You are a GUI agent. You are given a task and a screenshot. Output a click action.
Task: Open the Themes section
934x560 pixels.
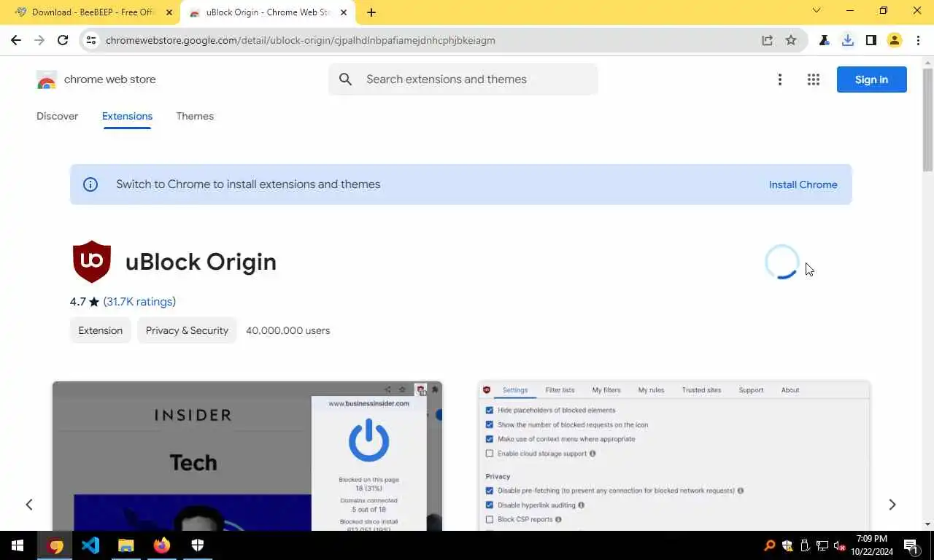(195, 116)
